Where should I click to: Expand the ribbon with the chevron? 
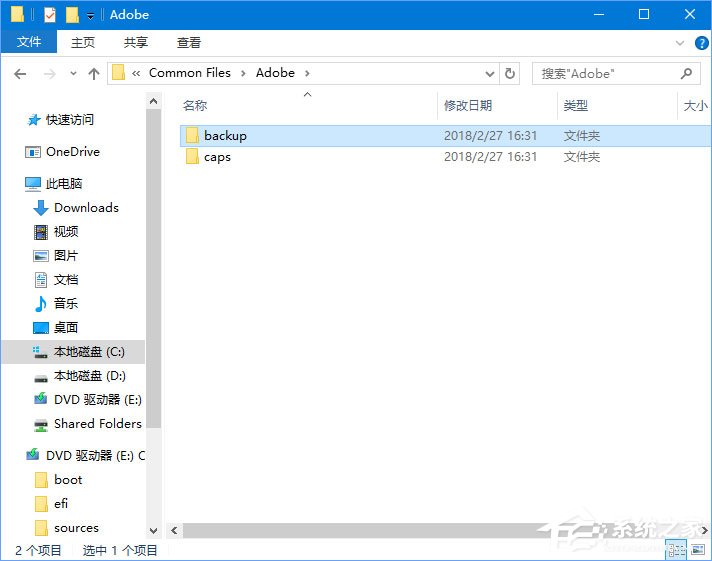pos(679,43)
